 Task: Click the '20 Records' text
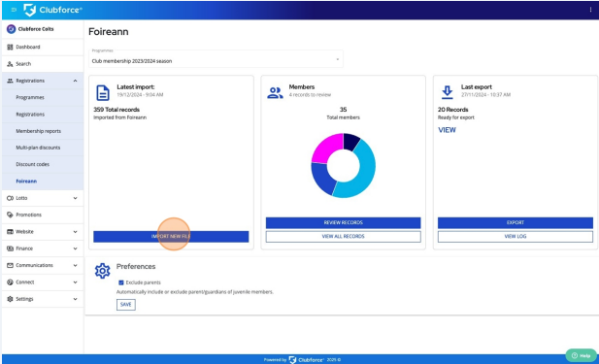[453, 110]
